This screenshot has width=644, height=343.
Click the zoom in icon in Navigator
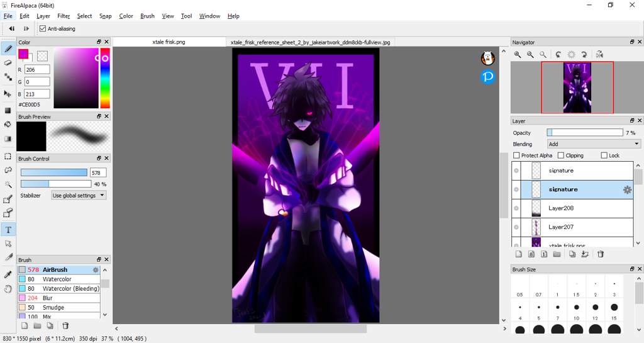tap(518, 54)
